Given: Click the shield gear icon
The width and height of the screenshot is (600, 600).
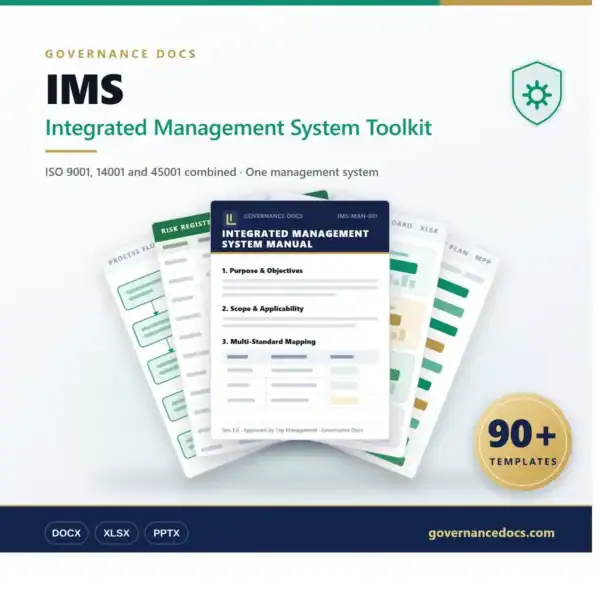Looking at the screenshot, I should (x=537, y=93).
